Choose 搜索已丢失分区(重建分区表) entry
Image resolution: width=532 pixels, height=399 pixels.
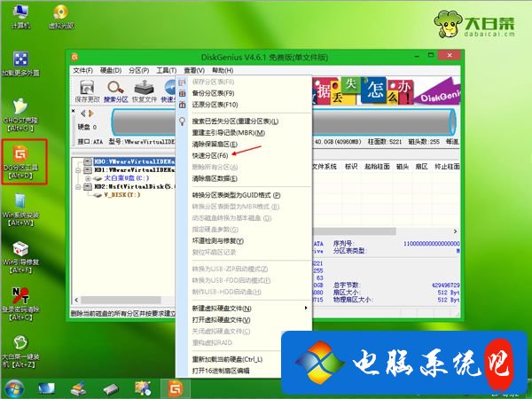click(235, 121)
